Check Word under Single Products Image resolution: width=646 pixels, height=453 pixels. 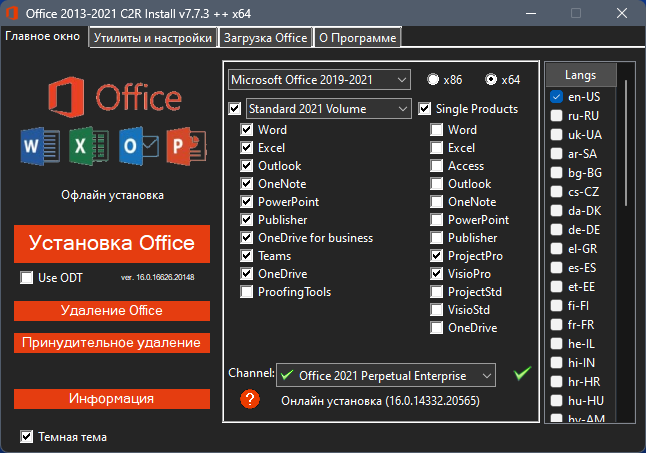437,130
